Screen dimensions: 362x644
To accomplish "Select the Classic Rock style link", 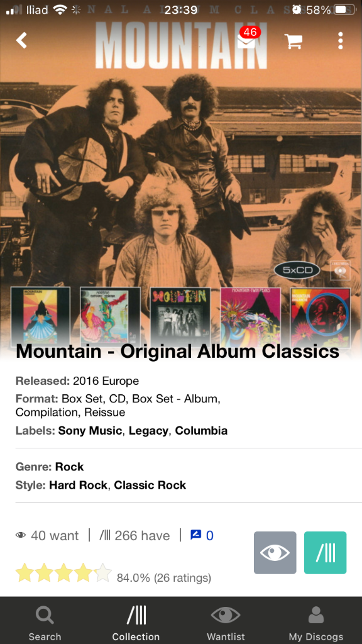I will [x=150, y=485].
